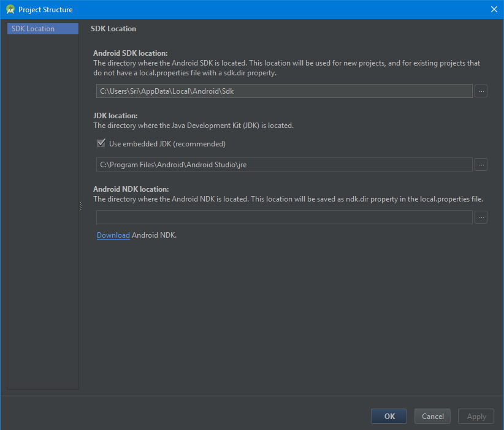Click the sidebar splitter handle
This screenshot has height=430, width=504.
pos(81,206)
